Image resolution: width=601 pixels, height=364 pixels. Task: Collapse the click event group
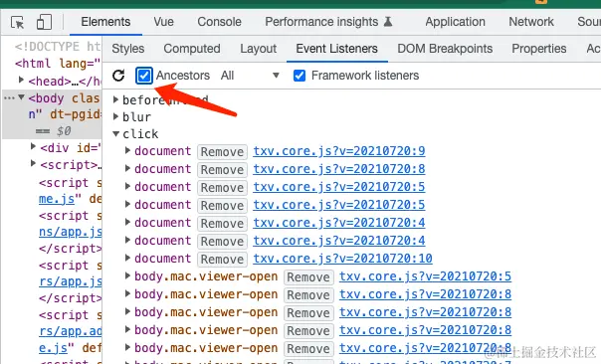point(115,133)
